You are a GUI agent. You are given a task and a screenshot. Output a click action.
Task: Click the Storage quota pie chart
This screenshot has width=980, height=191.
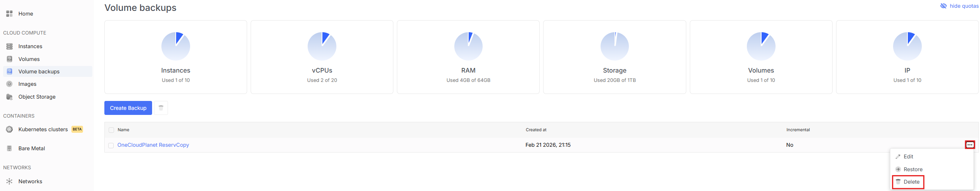coord(615,46)
